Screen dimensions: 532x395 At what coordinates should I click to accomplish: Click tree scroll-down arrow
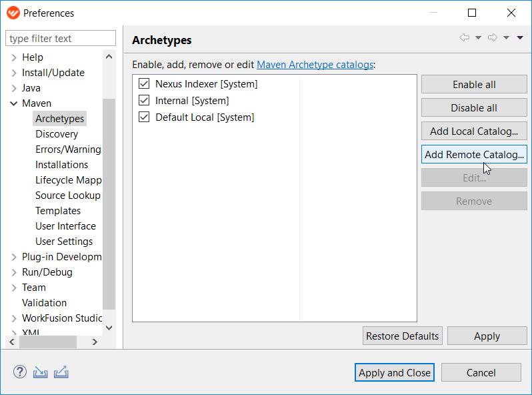tap(109, 328)
